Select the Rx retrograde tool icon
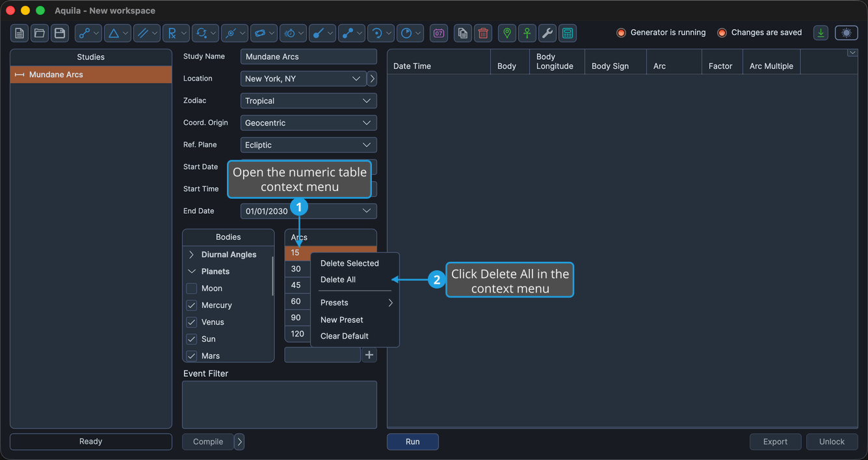The image size is (868, 460). [x=172, y=33]
